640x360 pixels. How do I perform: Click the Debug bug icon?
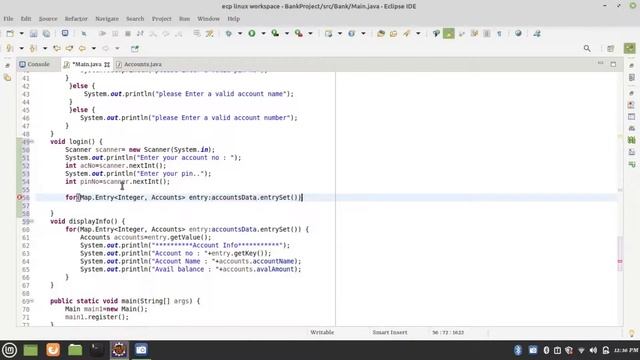click(x=229, y=34)
